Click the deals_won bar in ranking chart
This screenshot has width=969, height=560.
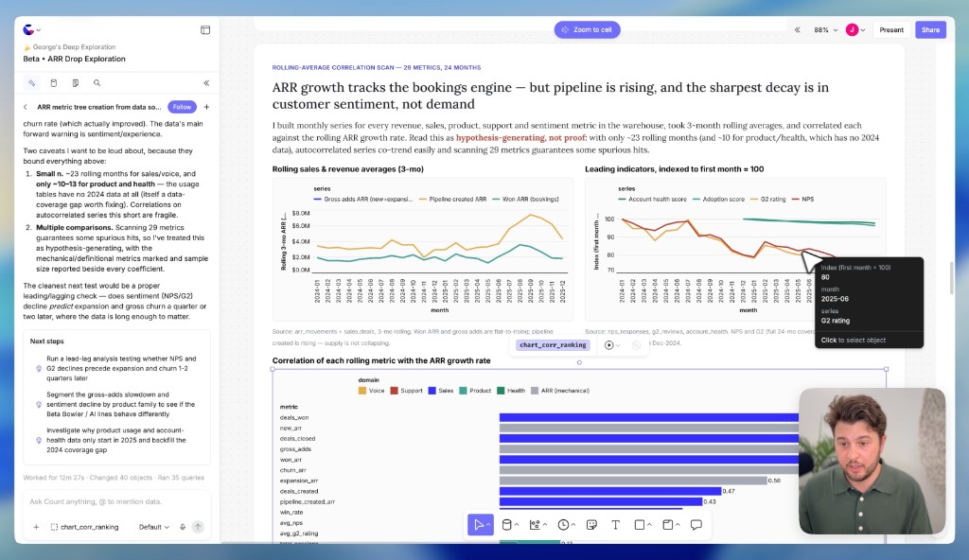point(649,417)
